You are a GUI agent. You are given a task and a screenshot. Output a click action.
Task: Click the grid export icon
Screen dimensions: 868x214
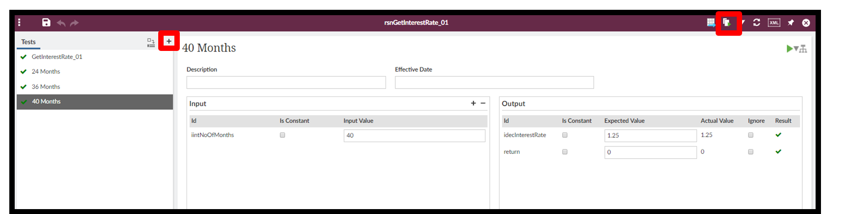pyautogui.click(x=711, y=23)
